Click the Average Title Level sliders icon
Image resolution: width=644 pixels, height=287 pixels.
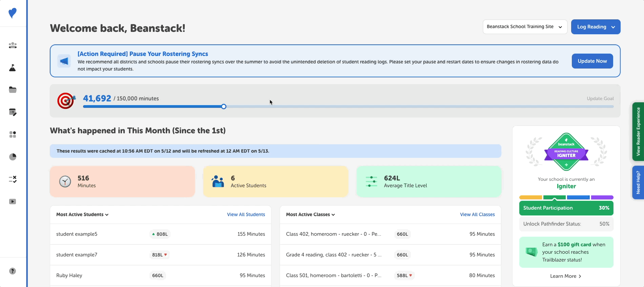tap(371, 181)
